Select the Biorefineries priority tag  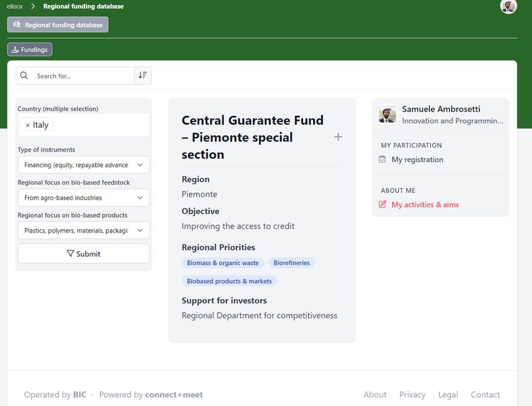(x=292, y=263)
